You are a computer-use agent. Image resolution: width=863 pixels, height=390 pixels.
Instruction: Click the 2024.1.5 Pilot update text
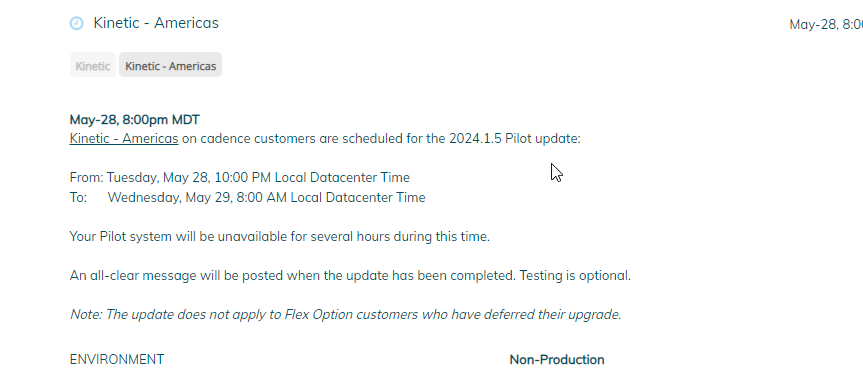515,139
